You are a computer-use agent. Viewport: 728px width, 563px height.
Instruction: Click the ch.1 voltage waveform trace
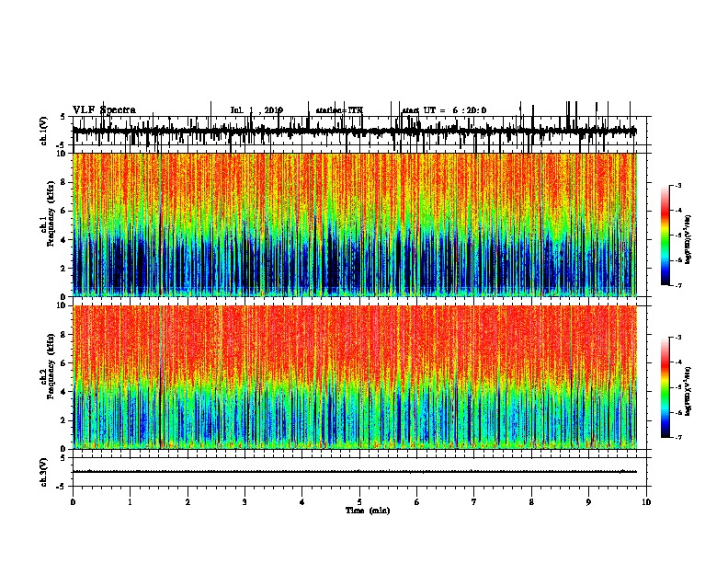point(354,132)
